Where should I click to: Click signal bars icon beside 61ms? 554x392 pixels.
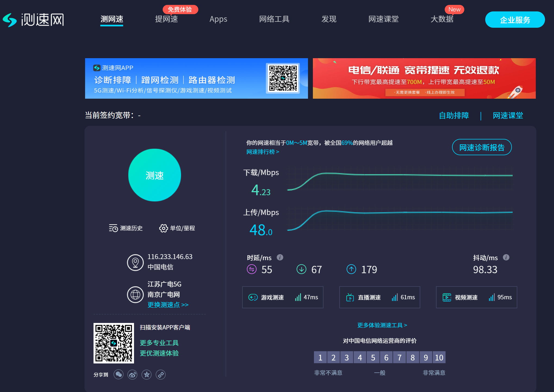[x=395, y=297]
